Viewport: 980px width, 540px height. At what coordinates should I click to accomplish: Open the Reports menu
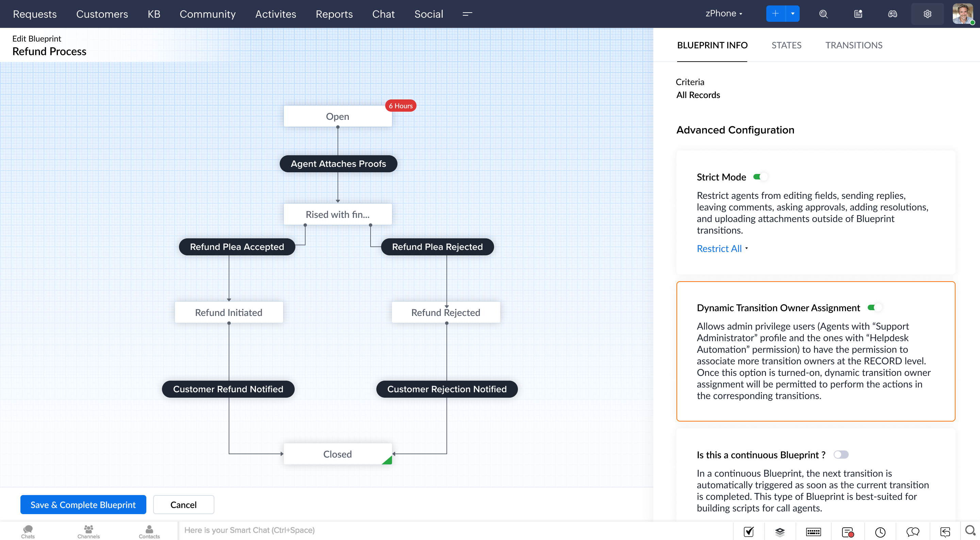[x=334, y=14]
